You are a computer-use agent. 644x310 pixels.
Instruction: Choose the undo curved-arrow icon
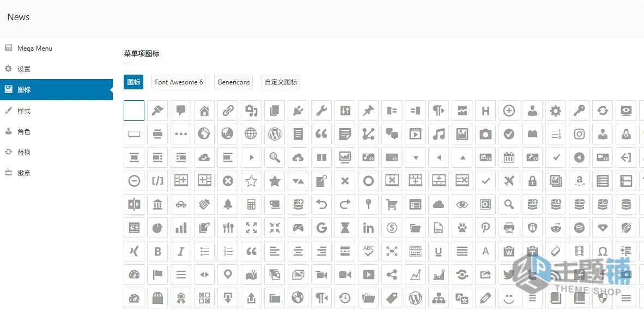point(321,204)
